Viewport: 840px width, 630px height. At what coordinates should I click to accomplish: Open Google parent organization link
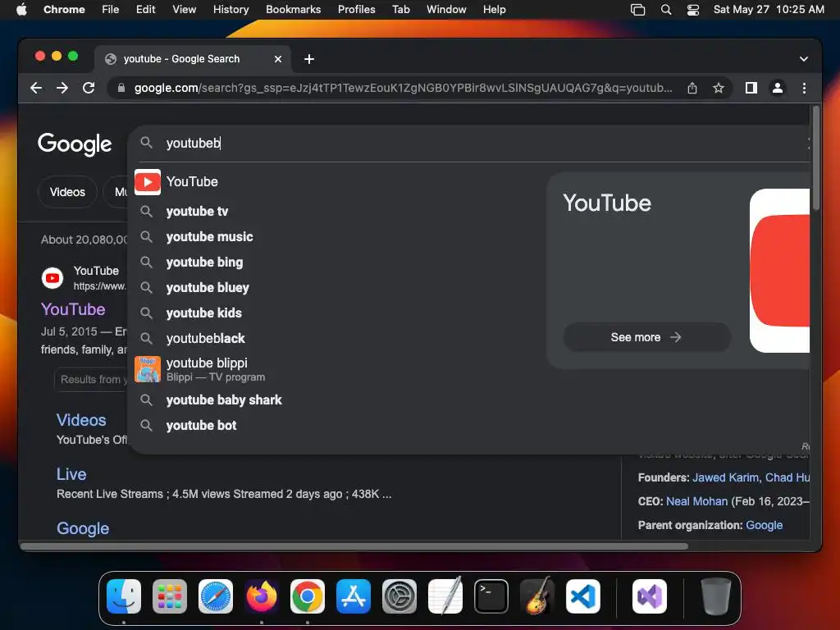(x=764, y=525)
